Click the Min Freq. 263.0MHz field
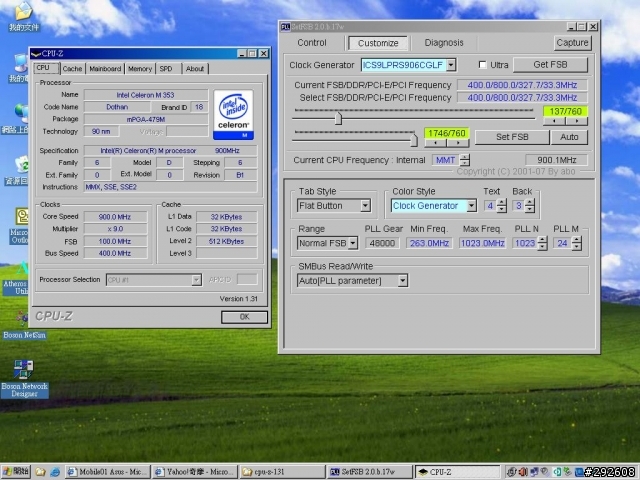 [429, 243]
